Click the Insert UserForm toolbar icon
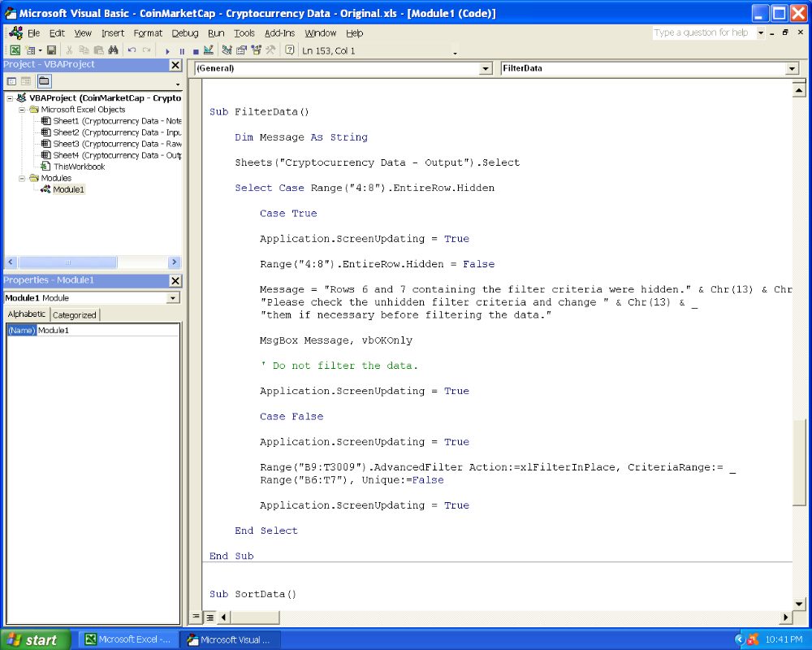 30,50
